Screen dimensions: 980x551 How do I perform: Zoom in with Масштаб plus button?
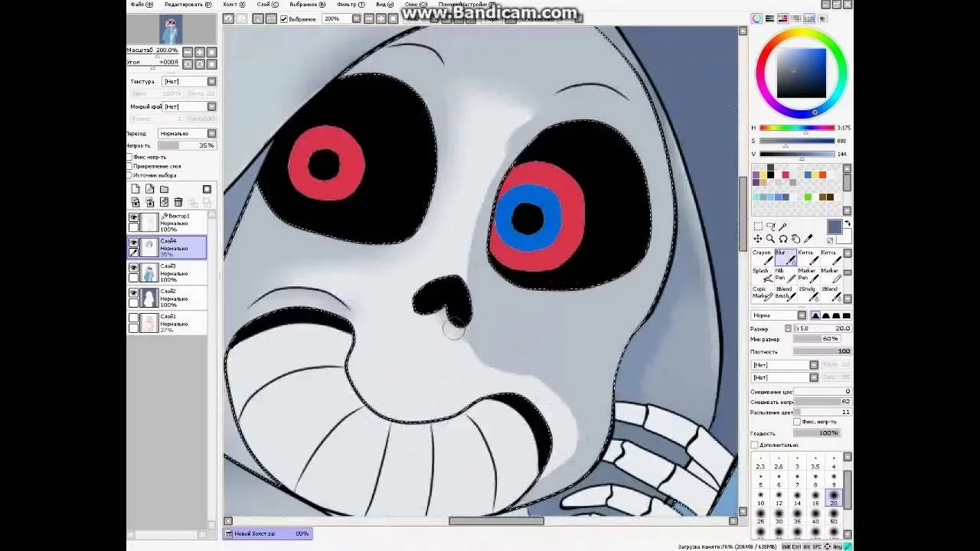199,52
